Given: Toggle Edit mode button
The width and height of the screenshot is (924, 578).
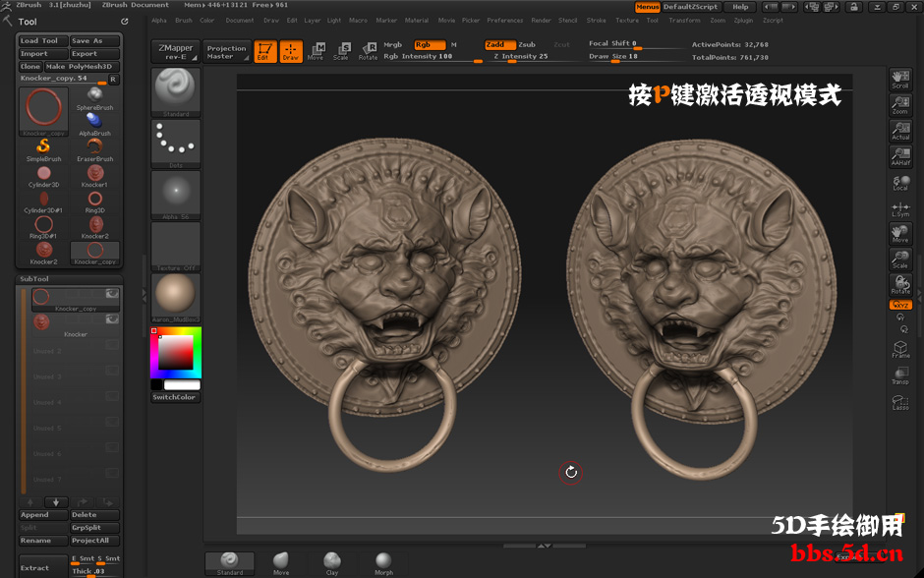Looking at the screenshot, I should [x=264, y=51].
